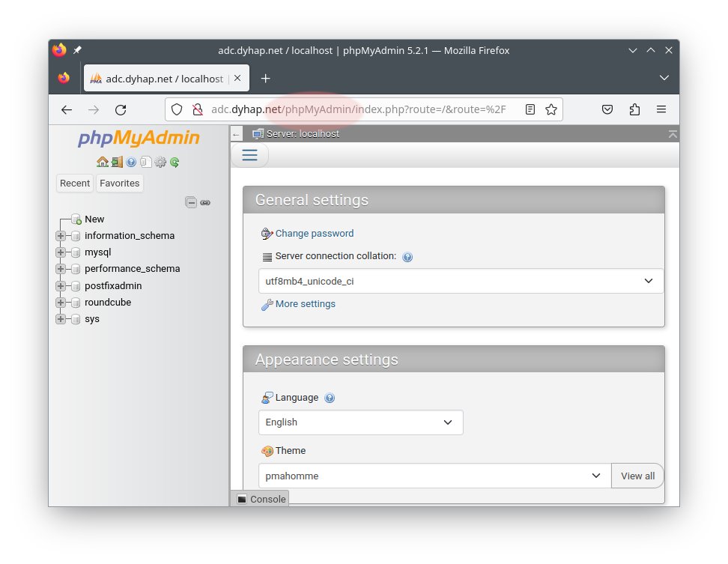Open the server connection collation dropdown
Viewport: 728px width, 564px height.
461,281
